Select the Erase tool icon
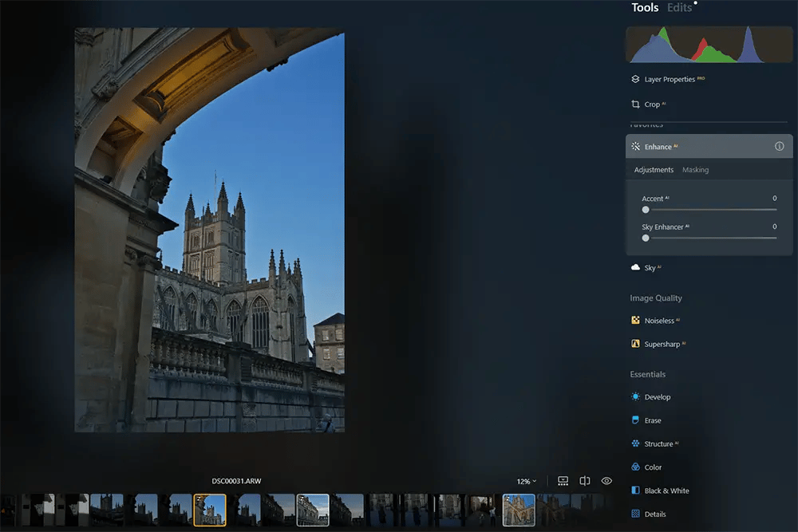798x532 pixels. pos(635,420)
